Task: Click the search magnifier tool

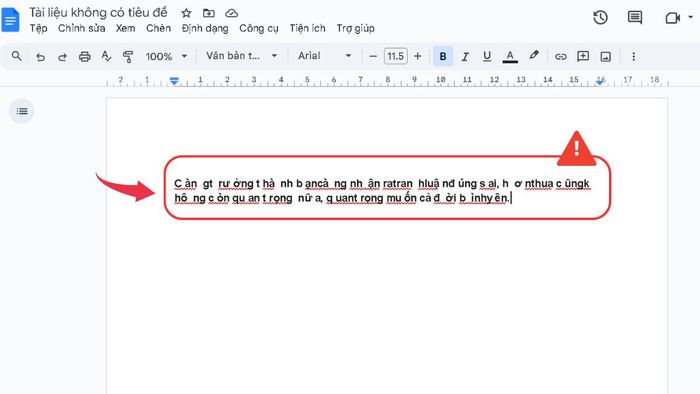Action: tap(17, 56)
